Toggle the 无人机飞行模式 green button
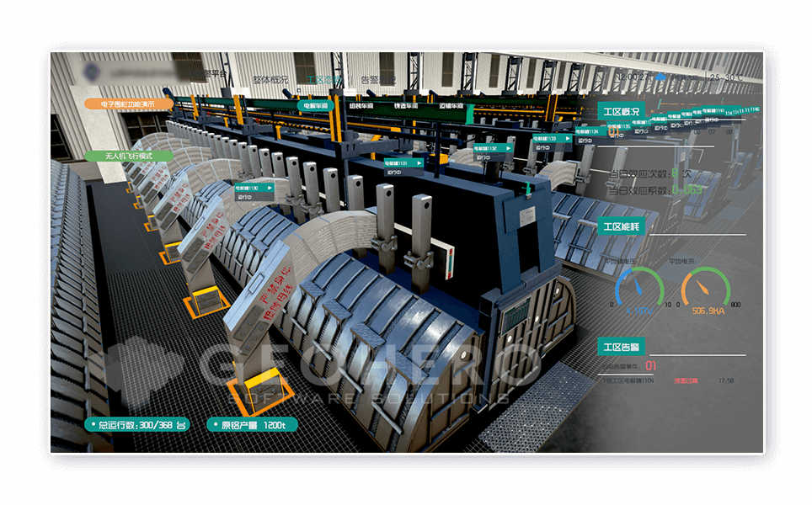 pyautogui.click(x=128, y=156)
